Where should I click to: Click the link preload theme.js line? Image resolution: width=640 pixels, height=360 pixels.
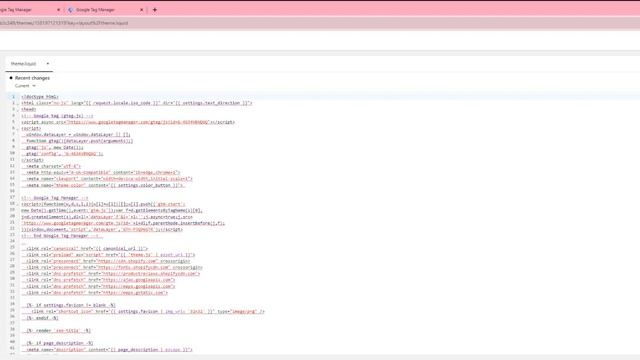pyautogui.click(x=108, y=255)
